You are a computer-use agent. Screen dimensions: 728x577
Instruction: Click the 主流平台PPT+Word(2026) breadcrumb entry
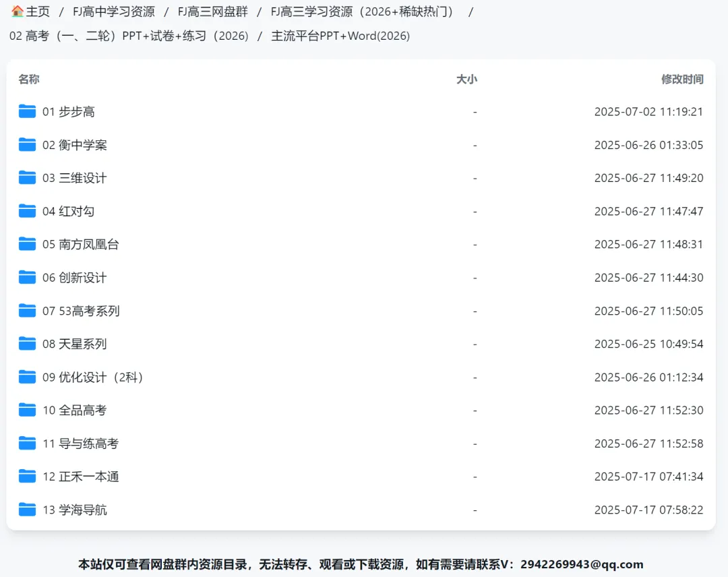tap(340, 36)
